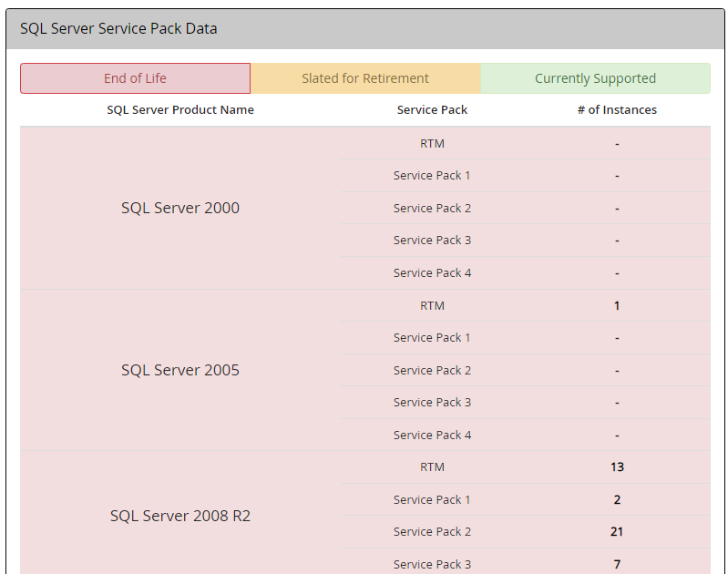Click the SQL Server Service Pack Data title

point(118,29)
